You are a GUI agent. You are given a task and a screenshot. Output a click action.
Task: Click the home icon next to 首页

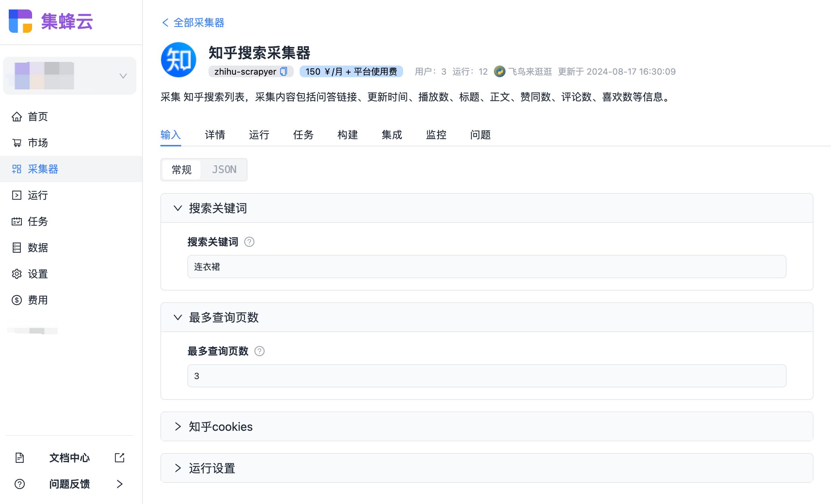click(17, 117)
